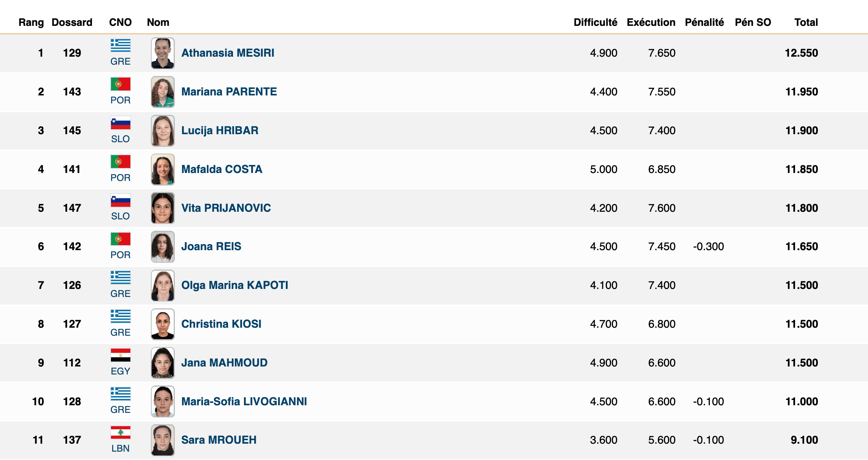Image resolution: width=868 pixels, height=460 pixels.
Task: Click the Rang column header
Action: tap(31, 22)
